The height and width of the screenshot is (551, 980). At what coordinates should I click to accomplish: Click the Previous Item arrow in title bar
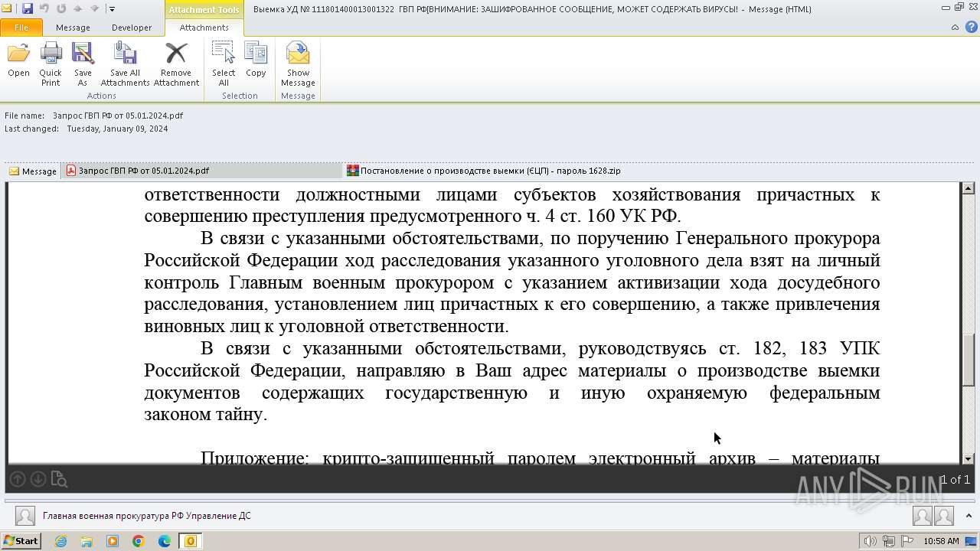77,8
